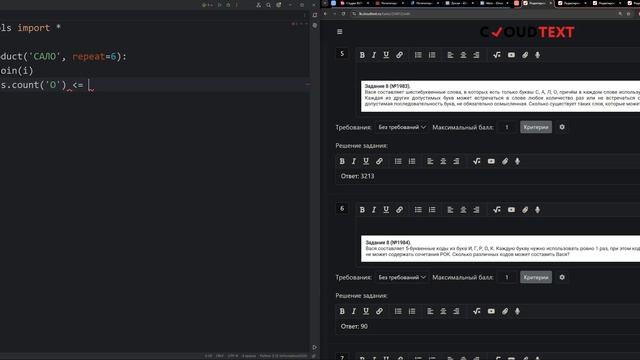Click the 'repeat=6' code in the editor

[x=94, y=56]
